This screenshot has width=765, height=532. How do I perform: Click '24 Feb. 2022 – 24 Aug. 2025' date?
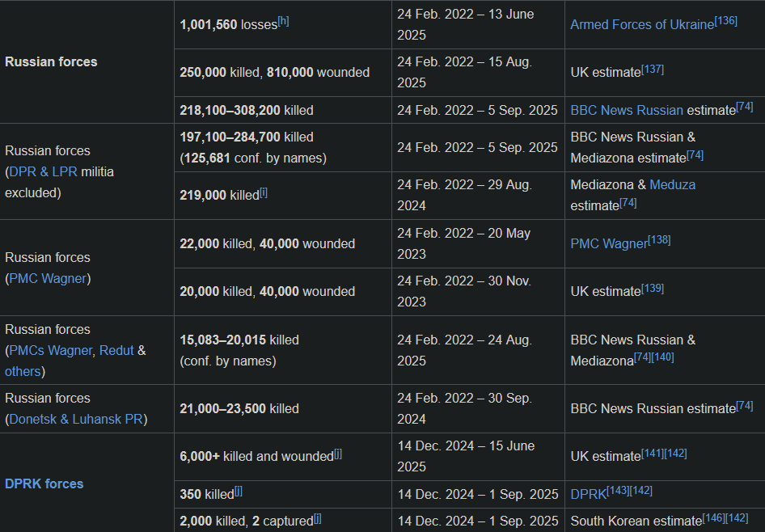(464, 351)
